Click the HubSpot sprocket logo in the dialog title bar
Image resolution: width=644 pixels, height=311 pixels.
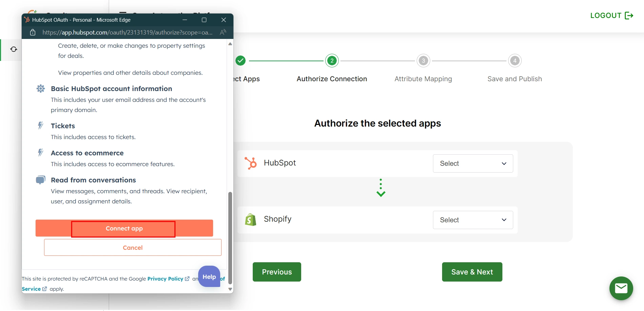pyautogui.click(x=27, y=20)
